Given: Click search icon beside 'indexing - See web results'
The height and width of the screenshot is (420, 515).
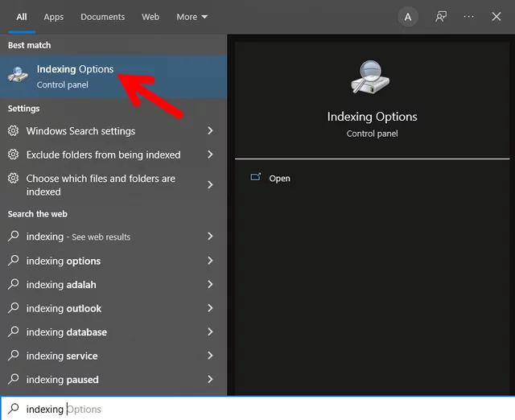Looking at the screenshot, I should point(14,236).
